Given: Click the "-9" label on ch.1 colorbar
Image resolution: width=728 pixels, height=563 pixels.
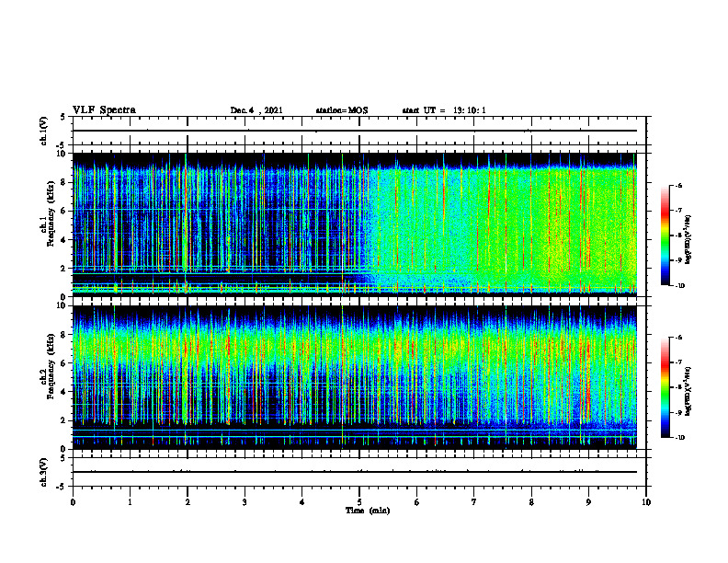Looking at the screenshot, I should tap(678, 260).
